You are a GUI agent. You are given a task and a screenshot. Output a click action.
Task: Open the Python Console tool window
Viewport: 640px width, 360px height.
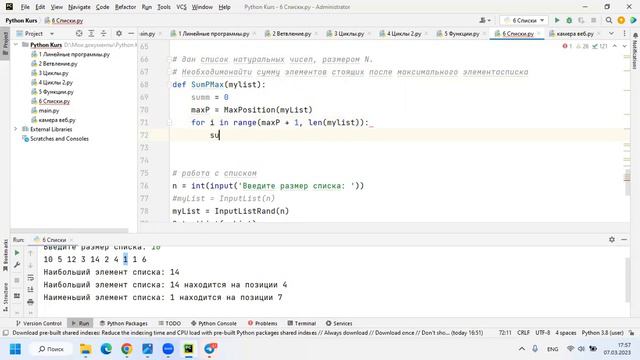pos(213,323)
